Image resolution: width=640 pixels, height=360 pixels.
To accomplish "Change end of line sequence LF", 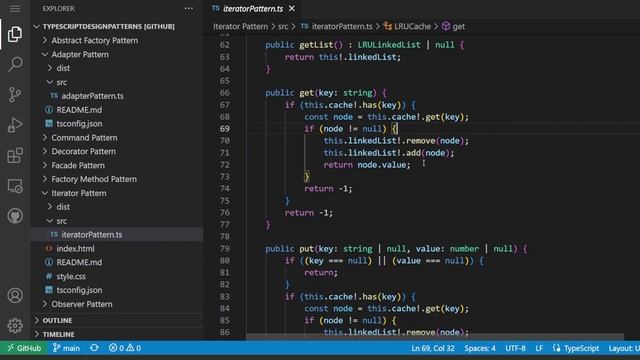I will 539,348.
